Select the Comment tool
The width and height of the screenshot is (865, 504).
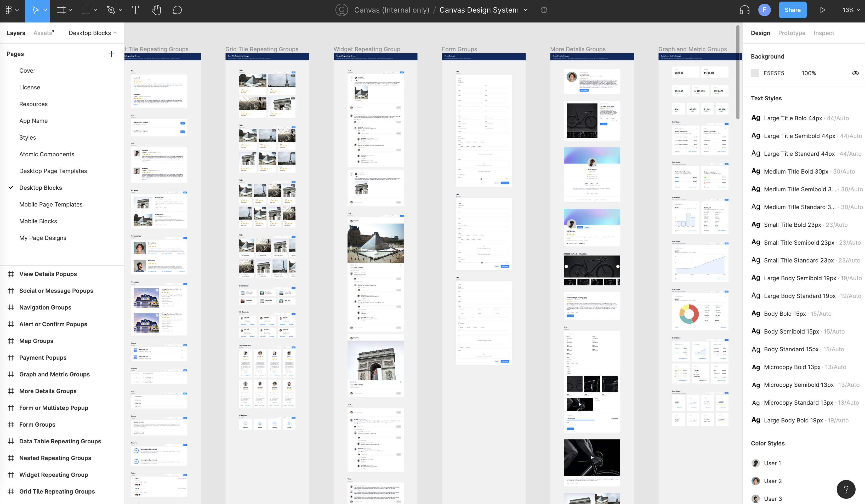coord(177,10)
